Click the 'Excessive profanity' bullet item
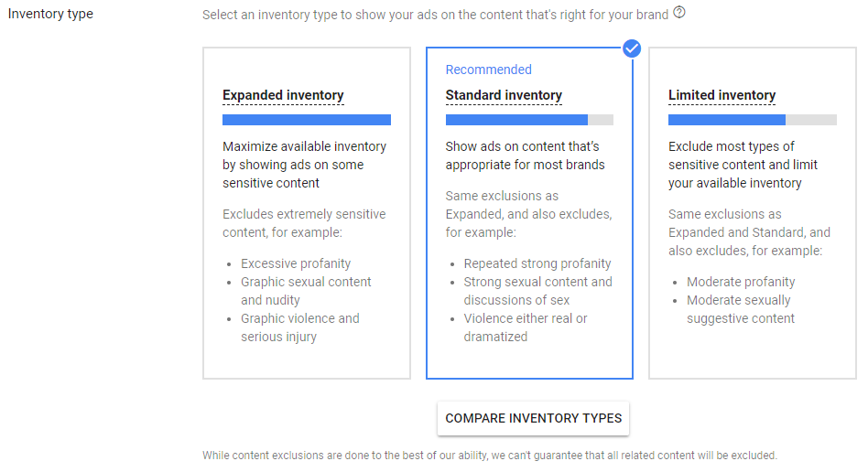 tap(296, 263)
